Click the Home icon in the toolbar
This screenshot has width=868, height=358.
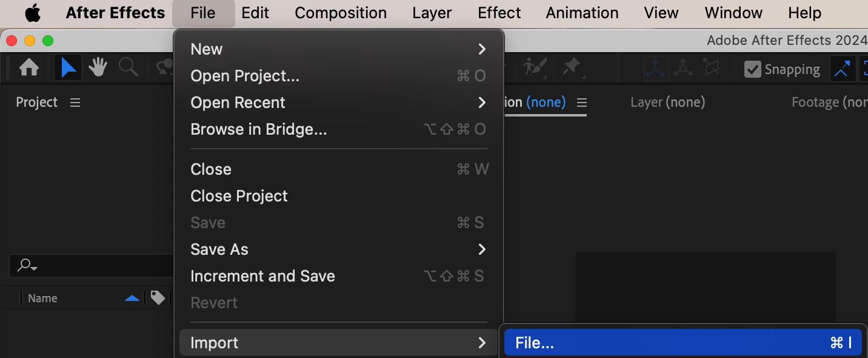[29, 68]
